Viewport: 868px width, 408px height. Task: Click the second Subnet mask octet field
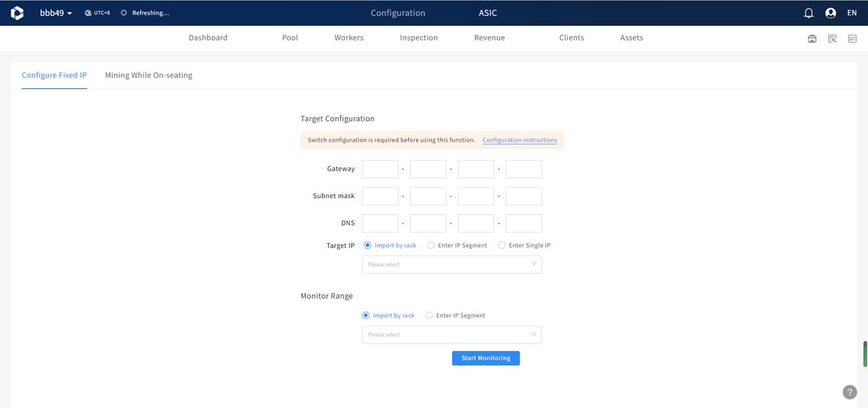tap(428, 196)
